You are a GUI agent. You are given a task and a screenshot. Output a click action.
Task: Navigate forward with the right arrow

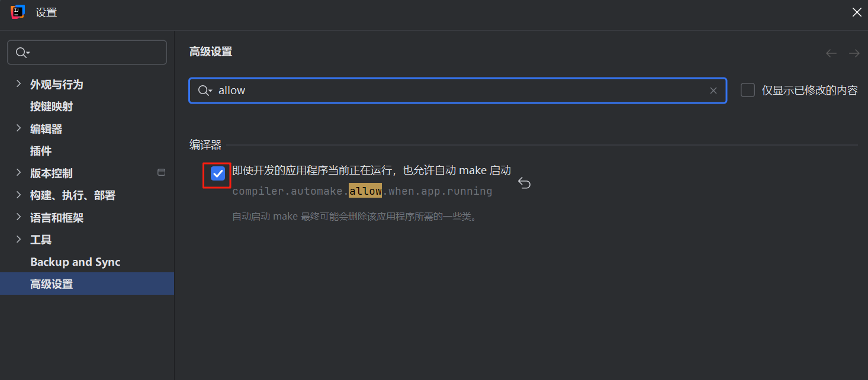click(x=854, y=53)
